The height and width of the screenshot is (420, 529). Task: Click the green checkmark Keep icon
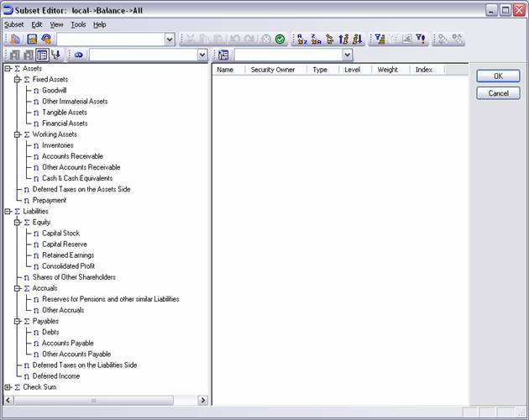[x=280, y=39]
